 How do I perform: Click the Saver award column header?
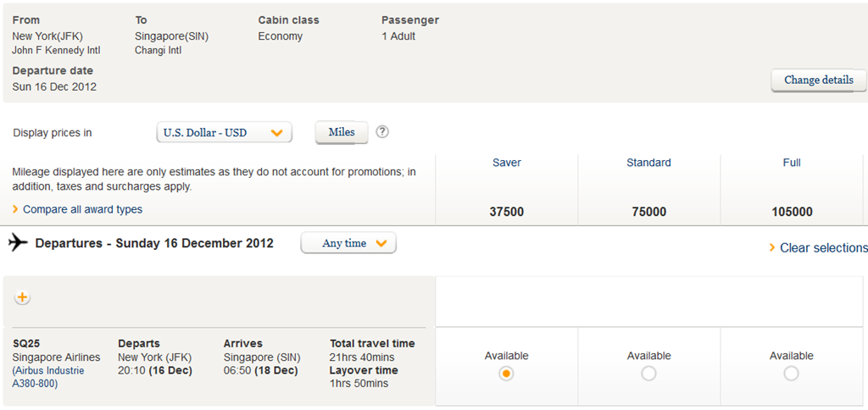click(506, 163)
